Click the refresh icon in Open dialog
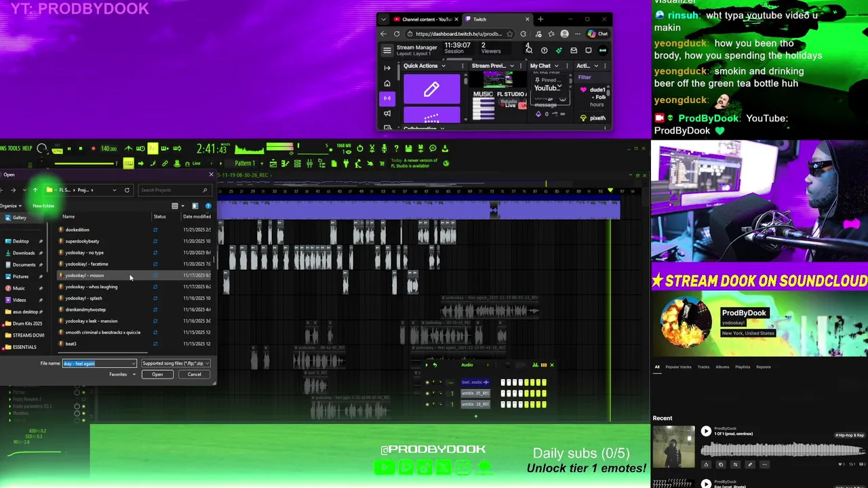 pos(127,190)
